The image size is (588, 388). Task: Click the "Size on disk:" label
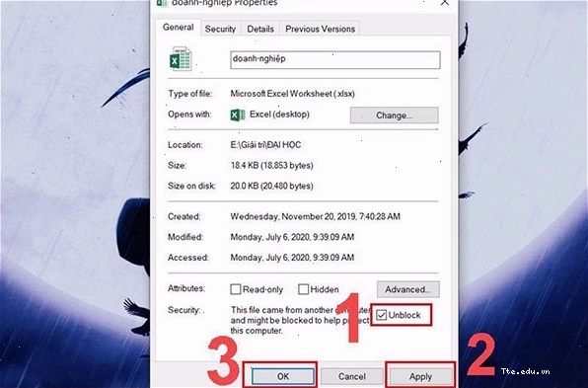click(191, 186)
